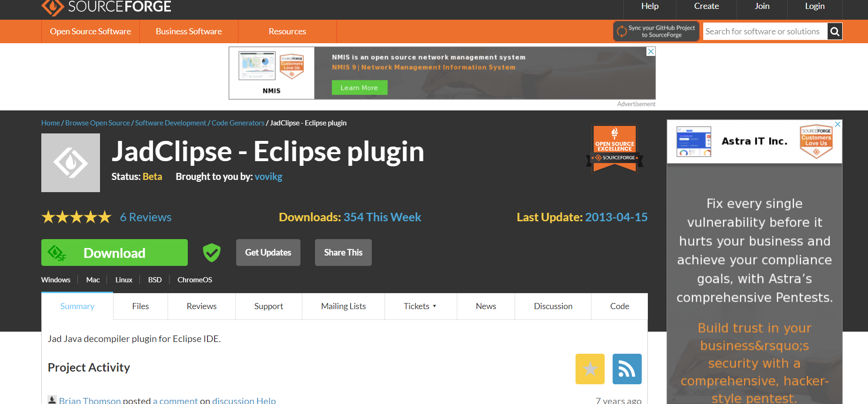Click Login in the top bar
This screenshot has width=868, height=404.
(814, 6)
